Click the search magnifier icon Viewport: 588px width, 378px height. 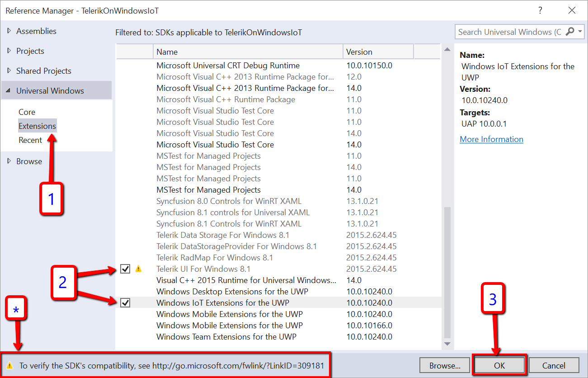[570, 32]
